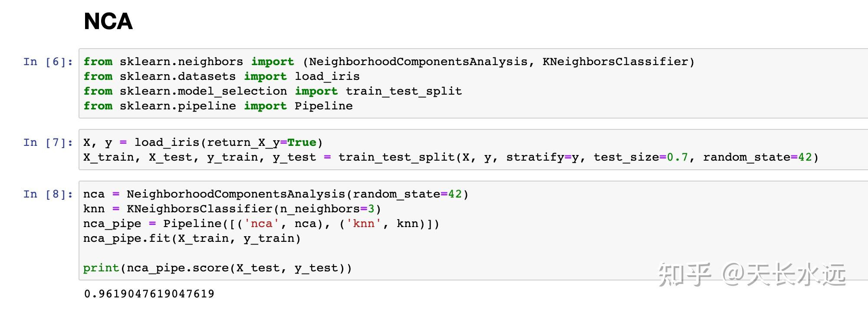Click on load_iris(return_X_y=True) line
Viewport: 868px width, 310px height.
[203, 142]
